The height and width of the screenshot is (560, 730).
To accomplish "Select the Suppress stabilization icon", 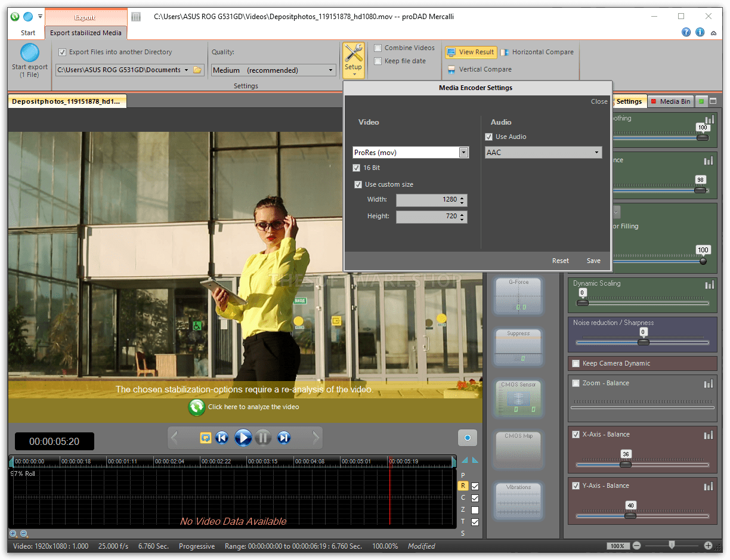I will point(518,346).
